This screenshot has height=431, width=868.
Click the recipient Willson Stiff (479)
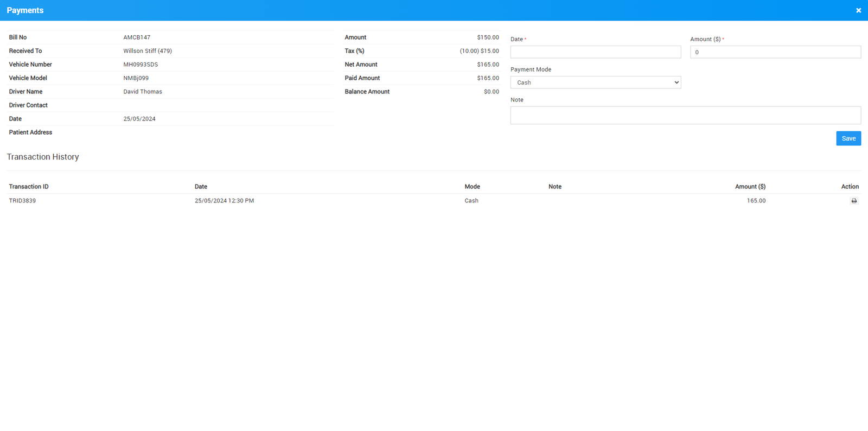coord(148,51)
